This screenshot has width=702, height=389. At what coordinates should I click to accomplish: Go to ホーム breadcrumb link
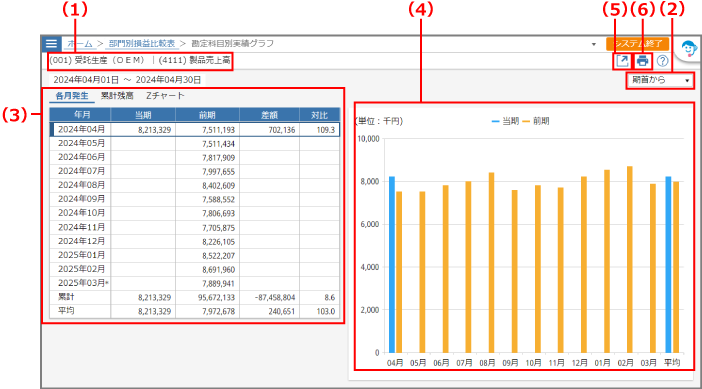click(80, 44)
